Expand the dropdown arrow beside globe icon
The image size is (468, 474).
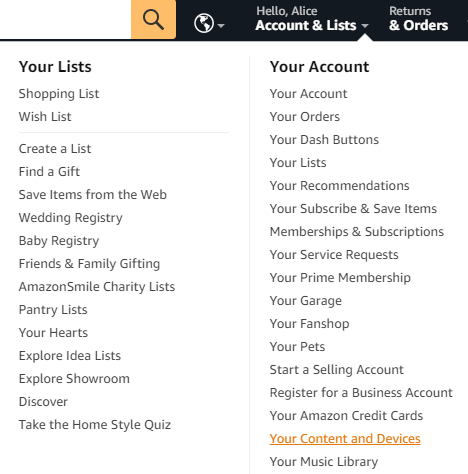click(221, 25)
